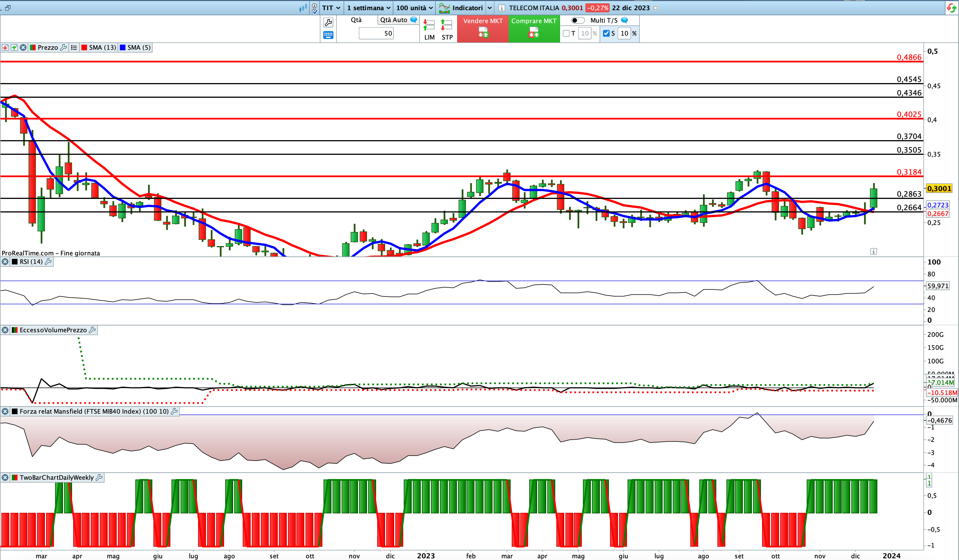
Task: Click the blue SMA (5) color swatch
Action: 123,47
